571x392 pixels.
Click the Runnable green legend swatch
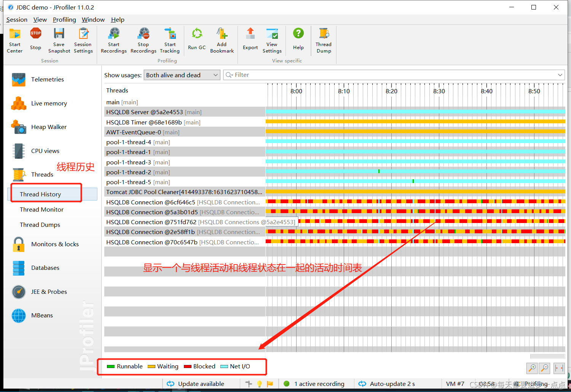click(111, 367)
